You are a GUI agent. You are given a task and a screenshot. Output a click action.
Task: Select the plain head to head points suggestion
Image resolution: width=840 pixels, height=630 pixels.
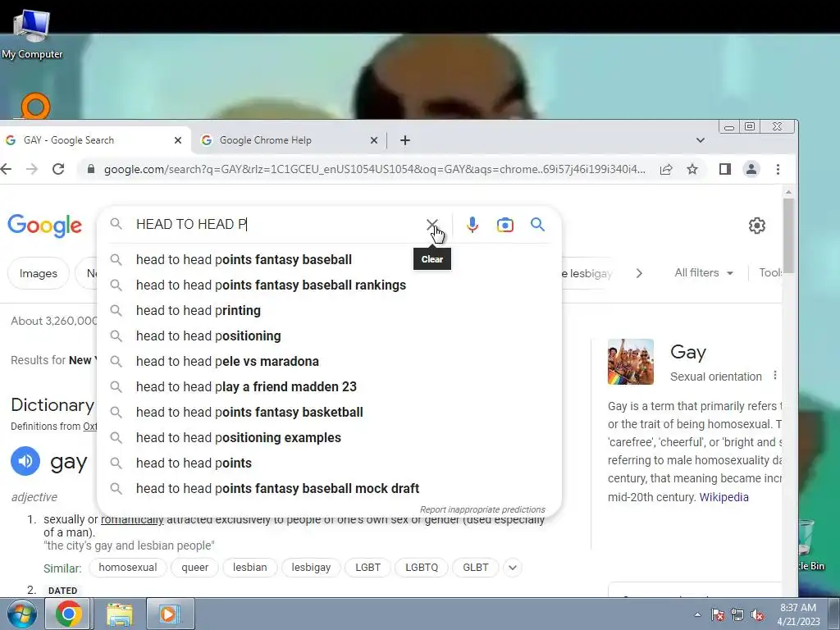[x=330, y=463]
